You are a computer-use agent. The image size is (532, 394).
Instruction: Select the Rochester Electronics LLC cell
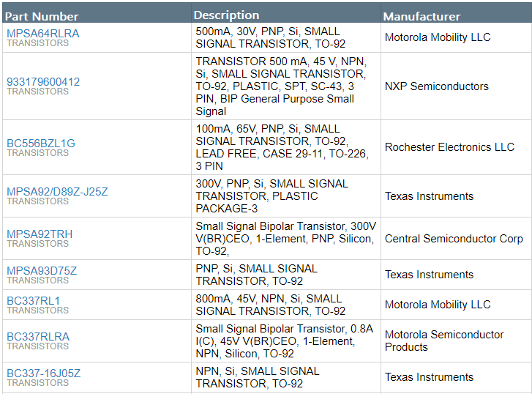pyautogui.click(x=449, y=147)
